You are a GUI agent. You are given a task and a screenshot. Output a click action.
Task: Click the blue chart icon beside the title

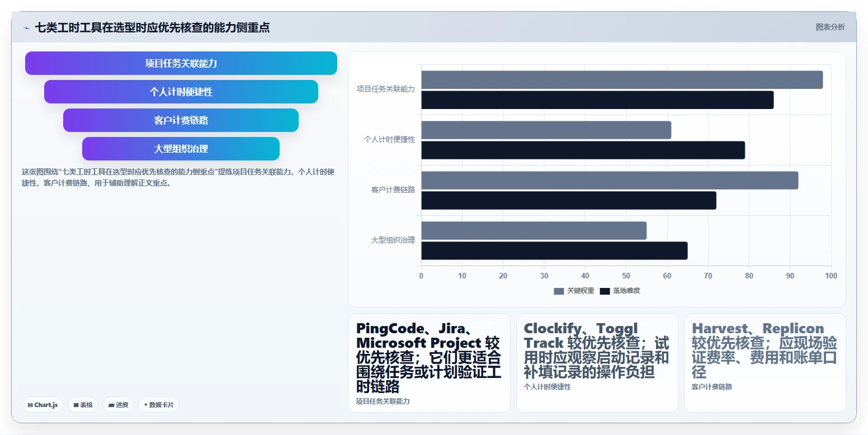26,28
